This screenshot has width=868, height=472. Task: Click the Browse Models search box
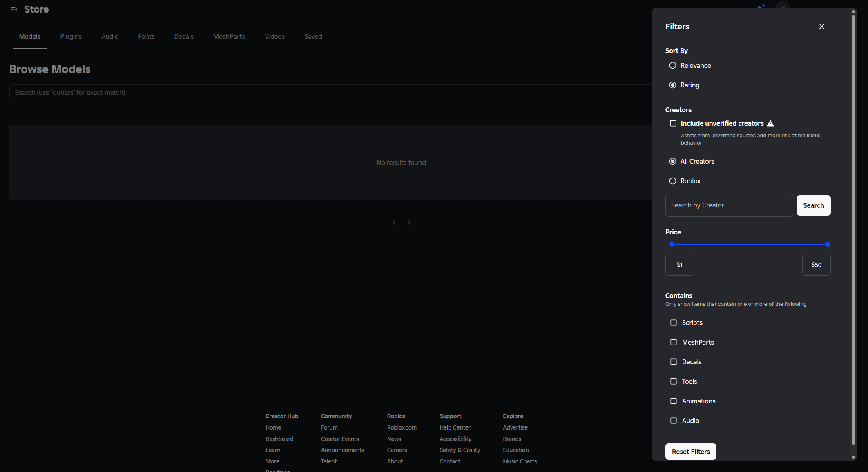tap(331, 92)
